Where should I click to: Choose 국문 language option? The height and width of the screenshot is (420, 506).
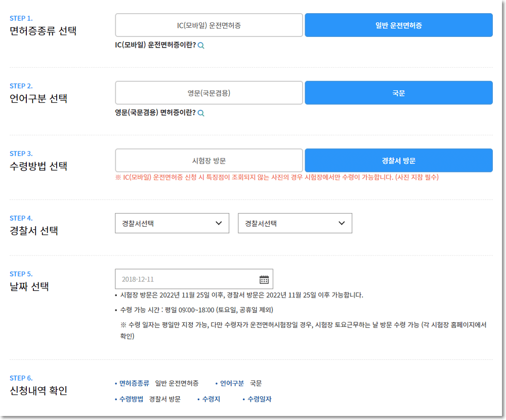pos(398,93)
